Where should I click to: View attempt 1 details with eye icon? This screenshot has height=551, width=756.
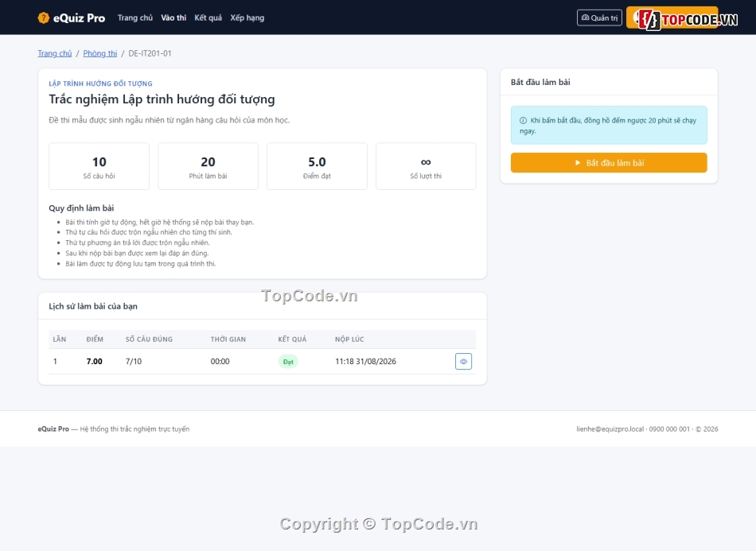coord(463,361)
